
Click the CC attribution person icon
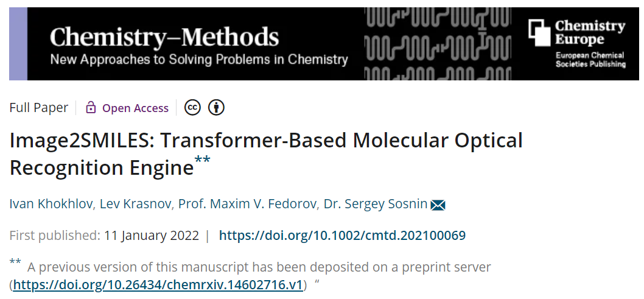[x=217, y=108]
